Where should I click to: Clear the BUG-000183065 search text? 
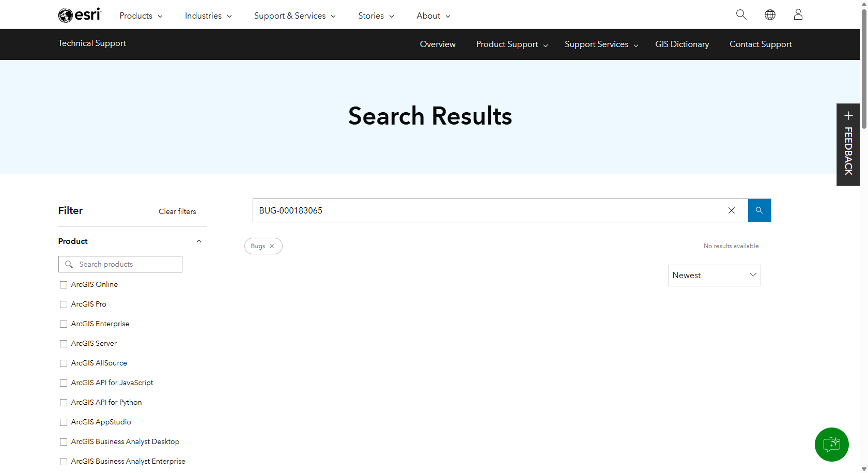pos(732,210)
